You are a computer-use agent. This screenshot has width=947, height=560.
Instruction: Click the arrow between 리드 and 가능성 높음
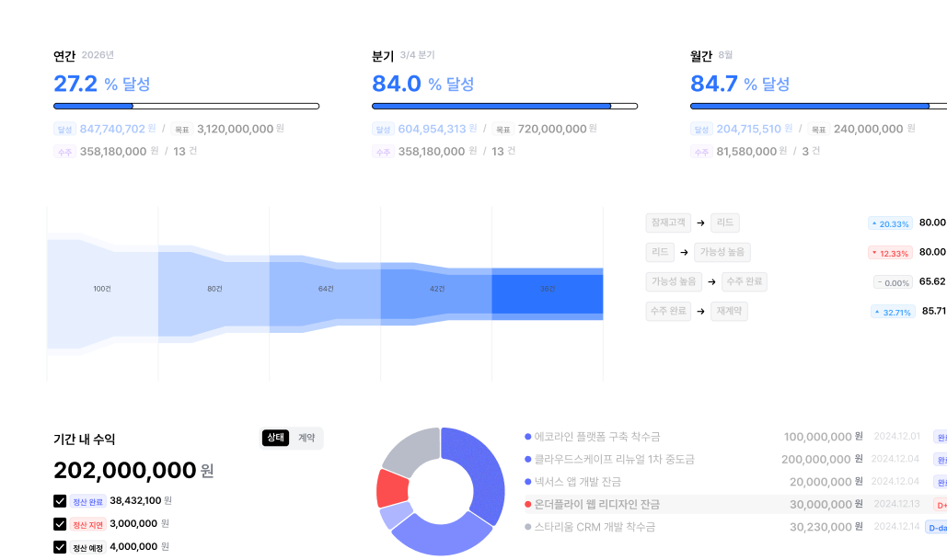682,252
